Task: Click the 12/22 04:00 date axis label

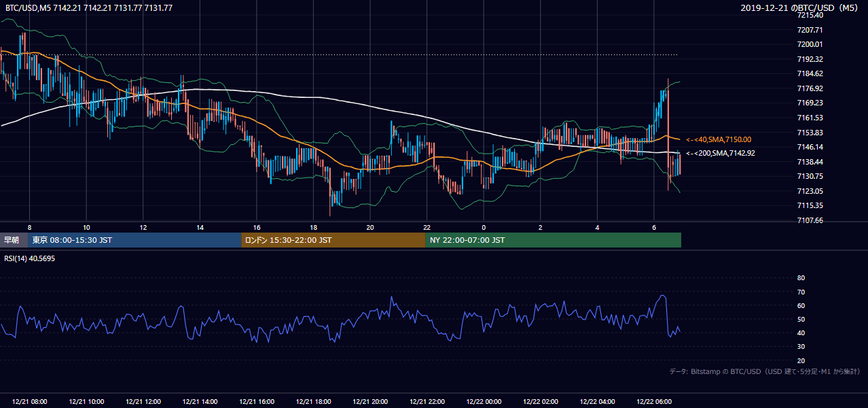Action: 597,402
